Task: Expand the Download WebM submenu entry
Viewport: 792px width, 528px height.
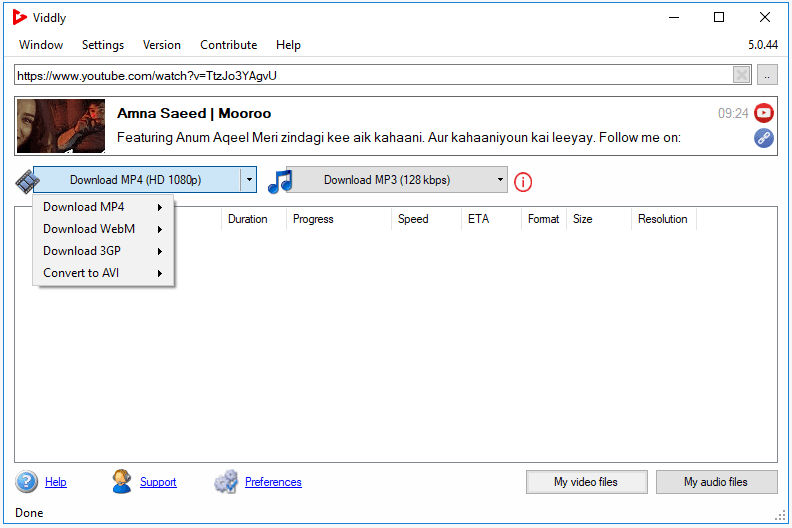Action: (104, 229)
